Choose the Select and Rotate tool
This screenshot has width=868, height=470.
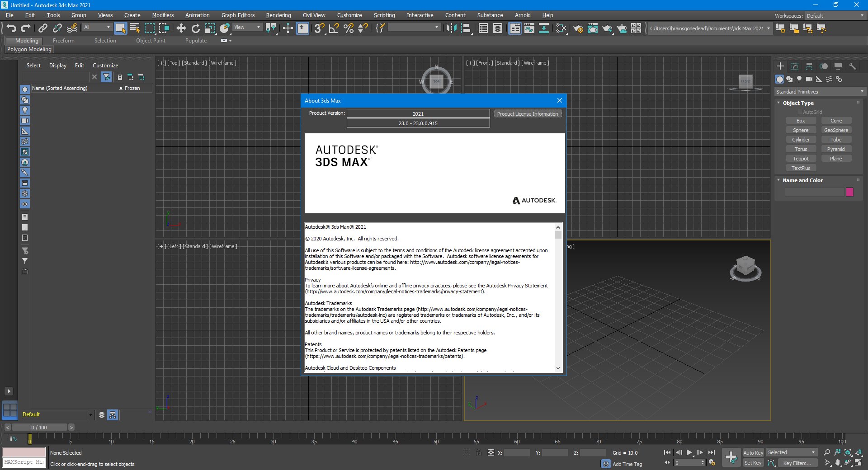coord(196,28)
